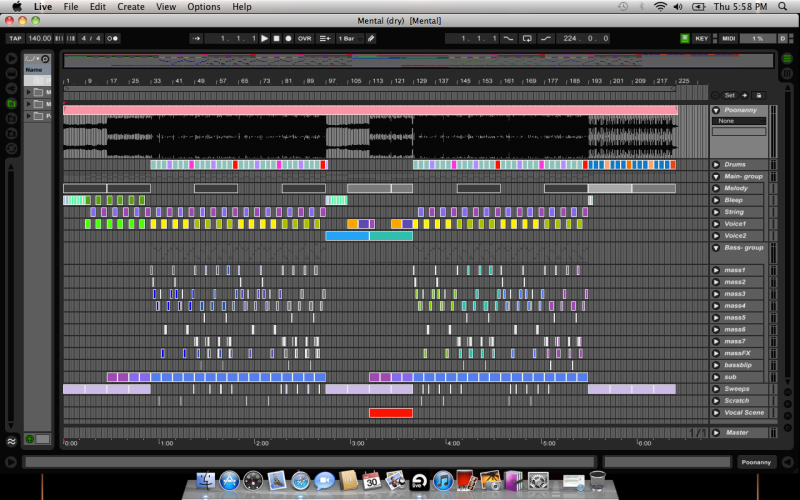Toggle browser Preview headphone button

click(x=30, y=439)
